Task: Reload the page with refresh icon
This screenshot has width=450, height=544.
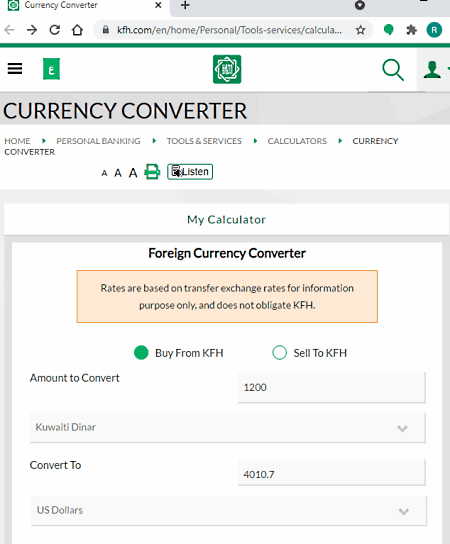Action: click(54, 30)
